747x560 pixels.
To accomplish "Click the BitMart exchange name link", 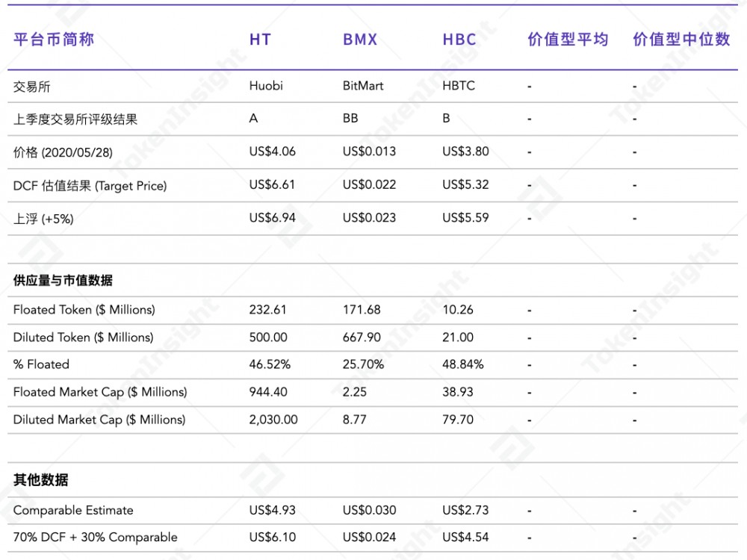I will 362,86.
